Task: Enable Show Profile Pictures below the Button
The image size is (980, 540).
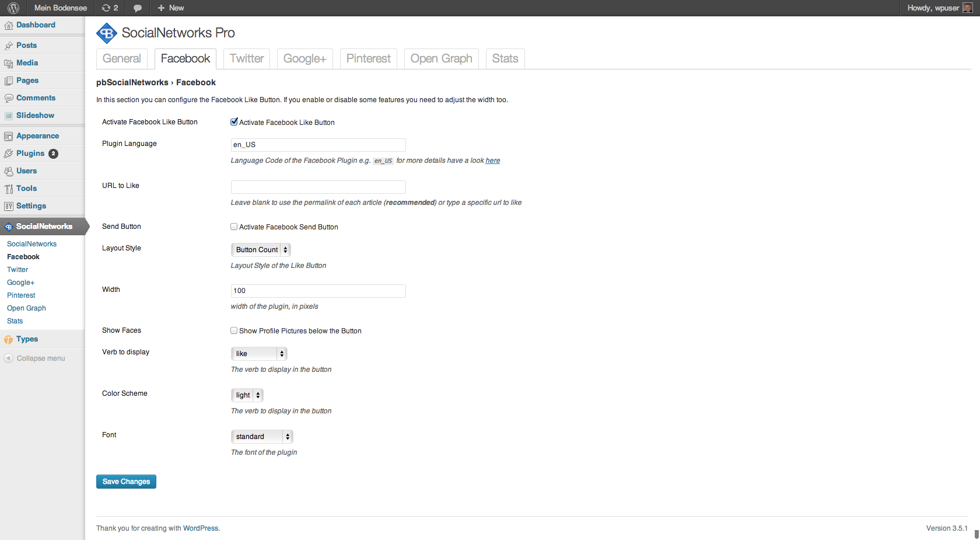Action: pyautogui.click(x=234, y=330)
